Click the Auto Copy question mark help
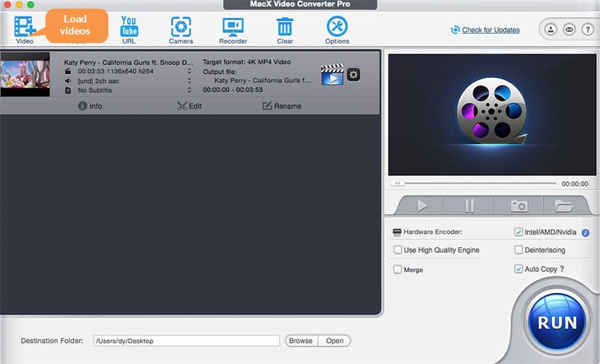This screenshot has height=364, width=600. pos(562,269)
